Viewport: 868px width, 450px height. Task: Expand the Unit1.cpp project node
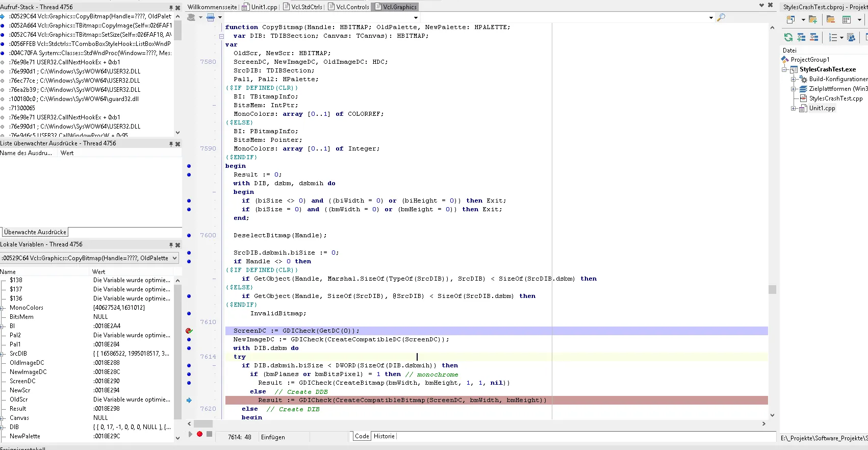(x=794, y=108)
